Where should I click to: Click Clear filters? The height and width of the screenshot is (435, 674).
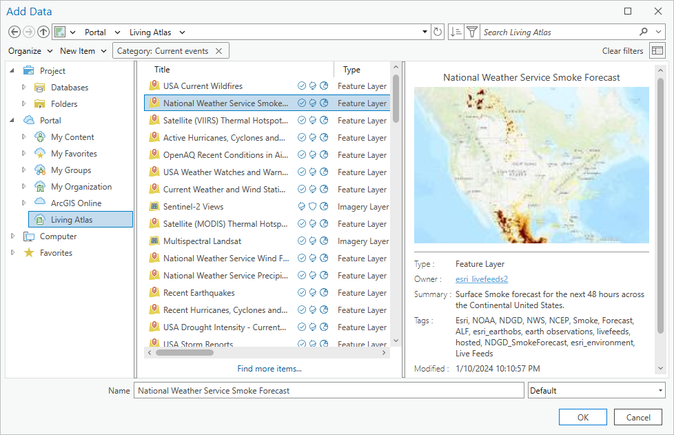coord(622,50)
